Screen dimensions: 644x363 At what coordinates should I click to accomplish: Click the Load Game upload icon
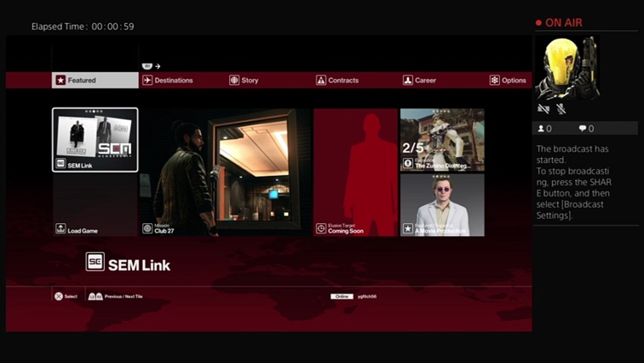tap(60, 228)
